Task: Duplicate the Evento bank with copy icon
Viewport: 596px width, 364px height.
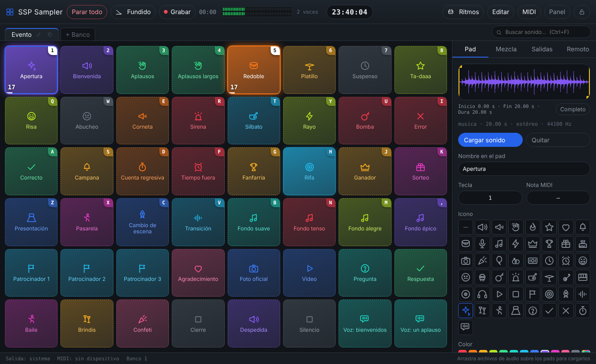Action: pyautogui.click(x=50, y=35)
